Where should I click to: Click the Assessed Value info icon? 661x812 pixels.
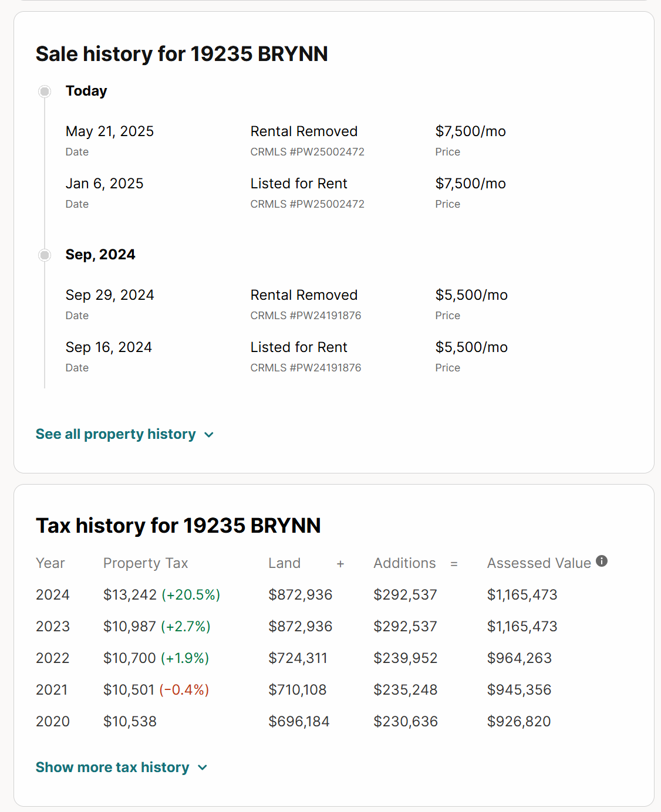click(602, 561)
